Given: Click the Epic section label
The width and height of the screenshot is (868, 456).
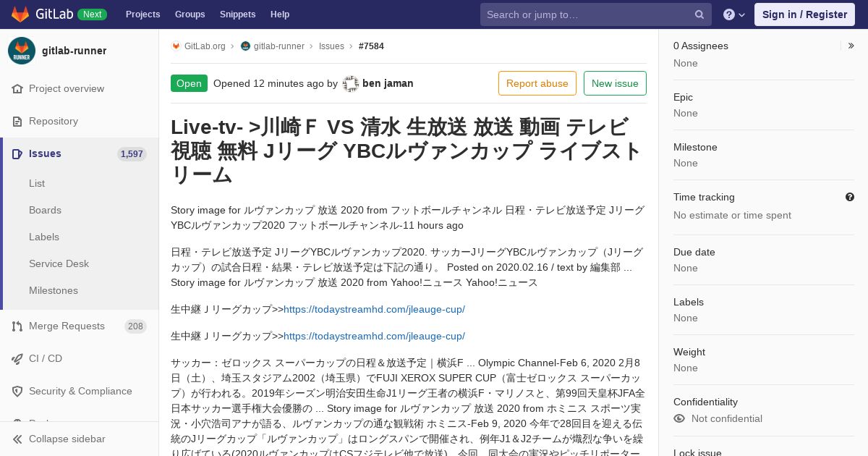Looking at the screenshot, I should (x=683, y=97).
